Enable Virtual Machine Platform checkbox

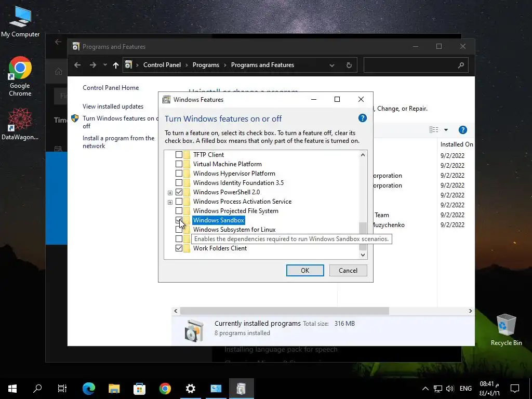pos(179,164)
